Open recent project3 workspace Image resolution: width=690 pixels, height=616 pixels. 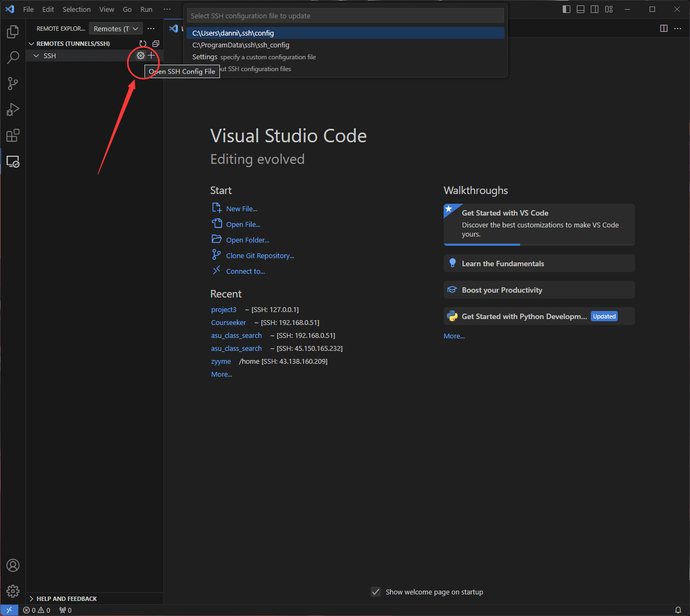pyautogui.click(x=224, y=309)
